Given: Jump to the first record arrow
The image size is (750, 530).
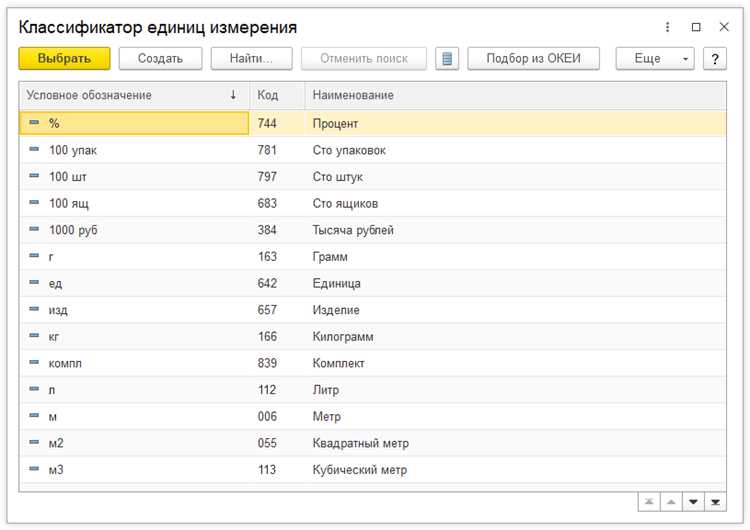Looking at the screenshot, I should (649, 502).
